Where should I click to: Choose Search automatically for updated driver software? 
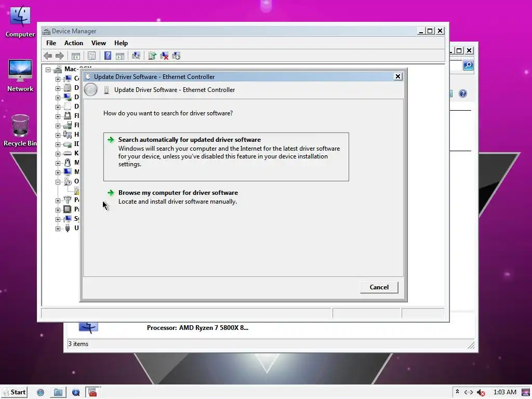[226, 157]
